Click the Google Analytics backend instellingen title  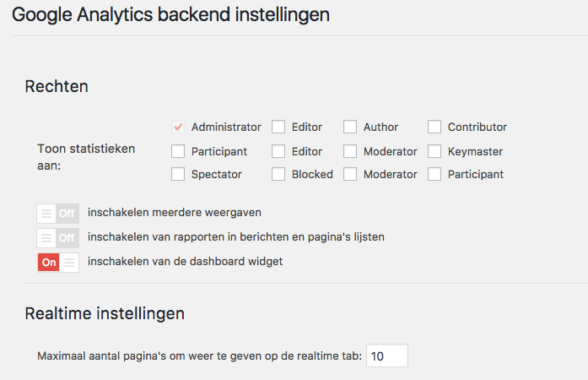coord(170,14)
